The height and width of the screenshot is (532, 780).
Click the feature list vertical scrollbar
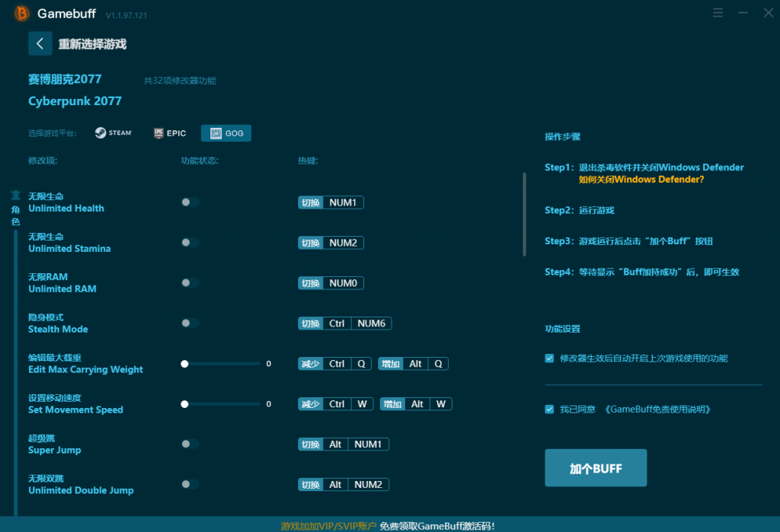[x=524, y=215]
